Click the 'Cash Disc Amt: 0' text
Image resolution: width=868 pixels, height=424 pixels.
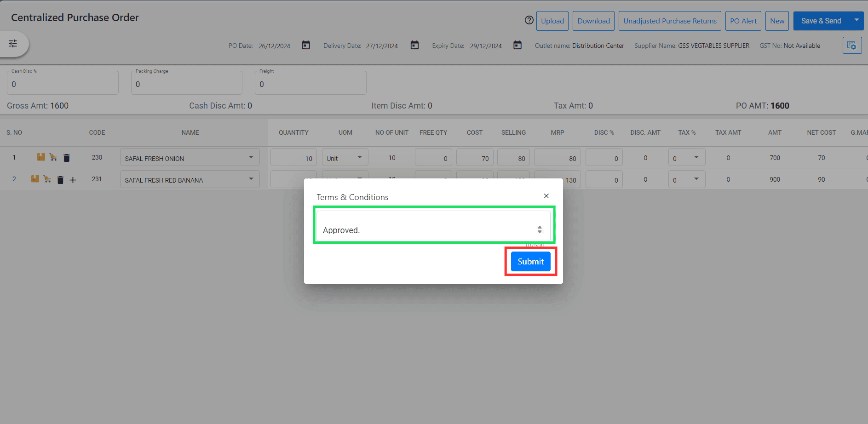coord(221,106)
